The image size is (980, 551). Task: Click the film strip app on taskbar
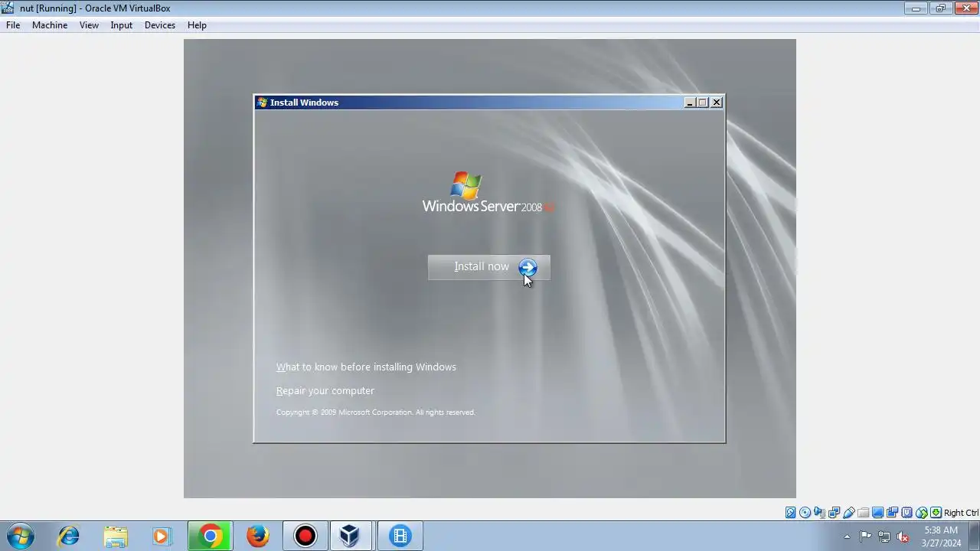click(x=400, y=536)
